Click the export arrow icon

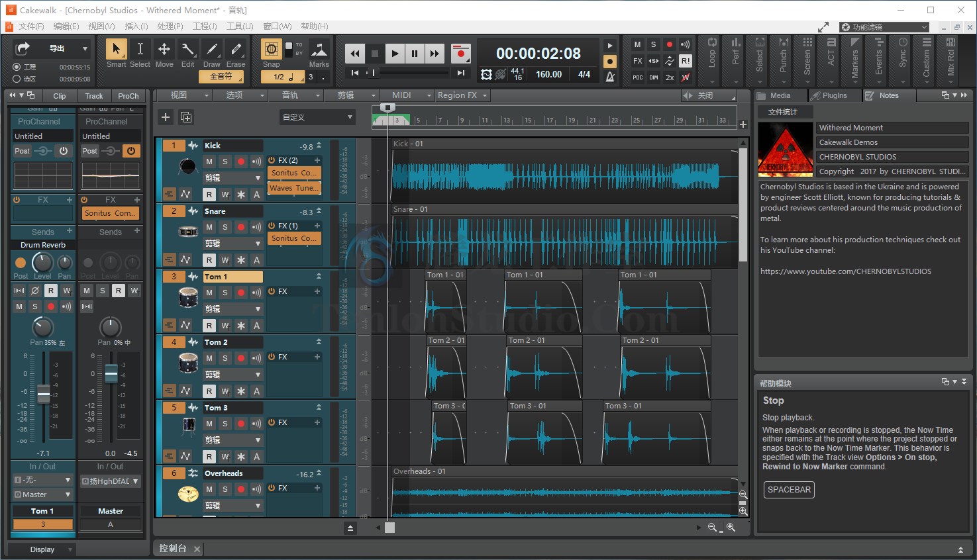tap(23, 48)
